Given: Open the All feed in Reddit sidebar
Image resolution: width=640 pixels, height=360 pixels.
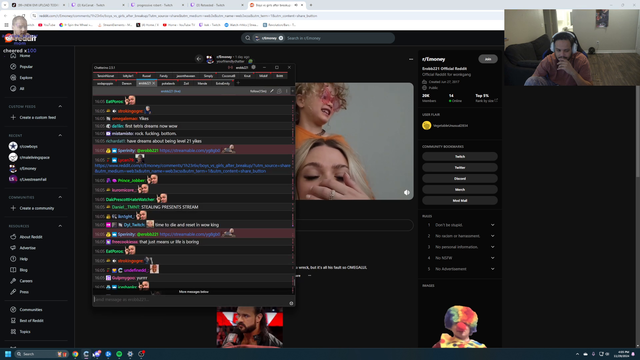Looking at the screenshot, I should (x=22, y=89).
